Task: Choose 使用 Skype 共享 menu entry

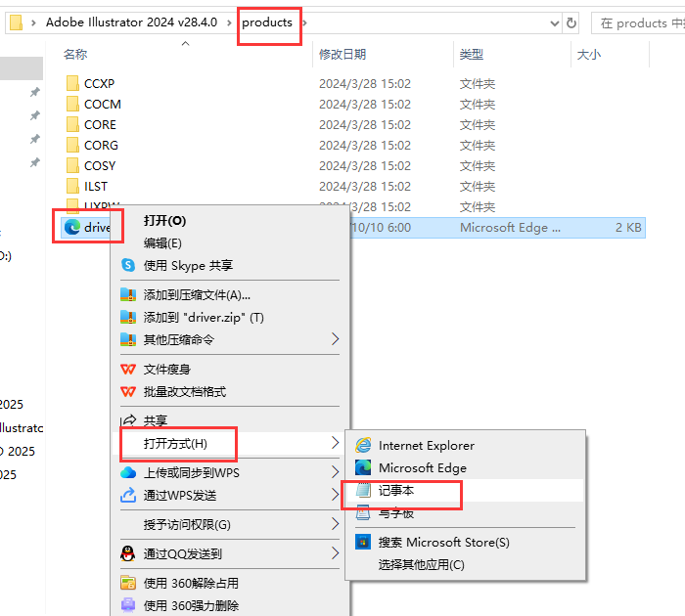Action: tap(188, 265)
